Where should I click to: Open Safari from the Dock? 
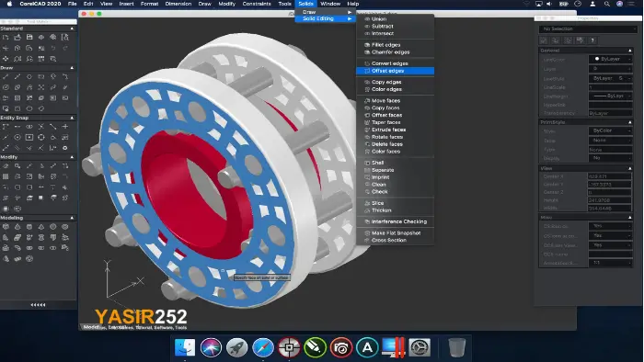click(x=263, y=347)
